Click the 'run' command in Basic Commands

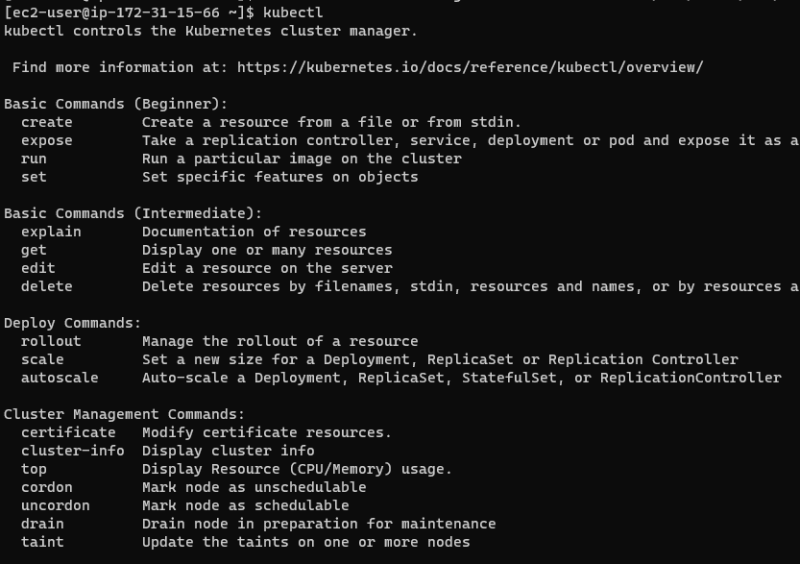[33, 158]
